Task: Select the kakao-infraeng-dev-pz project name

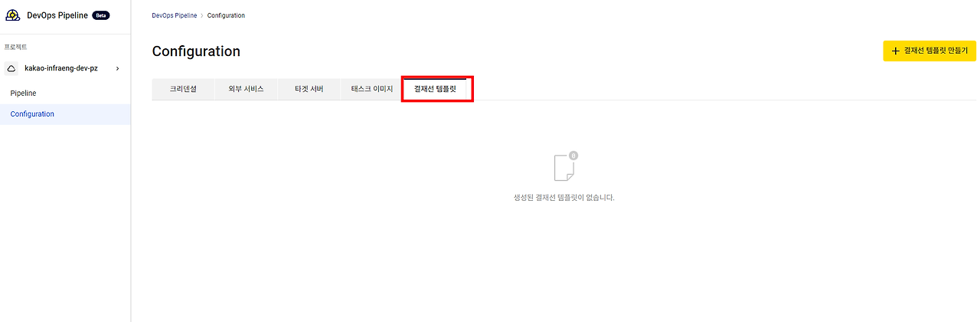Action: point(61,68)
